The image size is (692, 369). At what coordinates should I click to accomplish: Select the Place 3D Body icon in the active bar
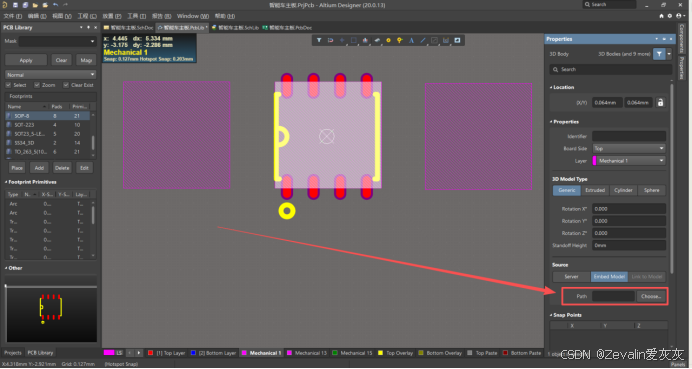[377, 40]
